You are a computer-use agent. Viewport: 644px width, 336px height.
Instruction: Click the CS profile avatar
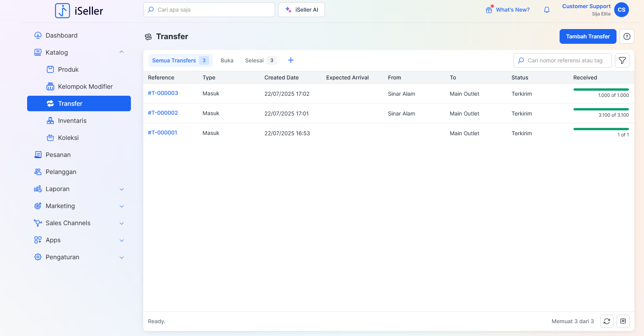(x=621, y=10)
